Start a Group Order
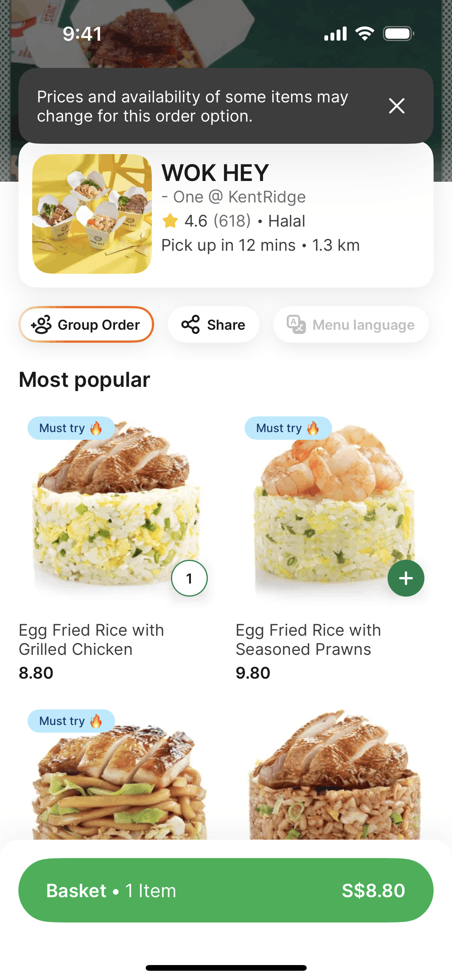The width and height of the screenshot is (452, 980). tap(86, 324)
